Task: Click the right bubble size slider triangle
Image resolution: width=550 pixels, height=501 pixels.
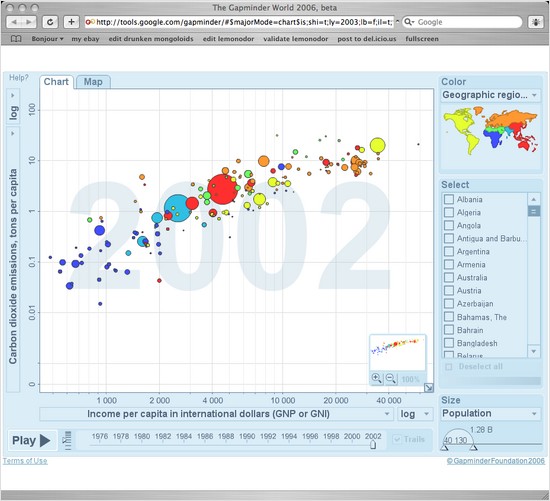Action: tap(473, 448)
